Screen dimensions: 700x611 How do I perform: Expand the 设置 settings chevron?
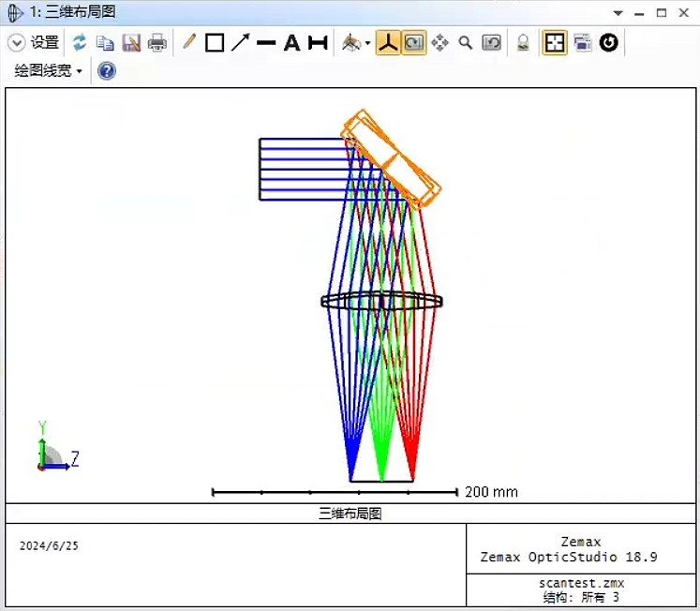[x=16, y=42]
